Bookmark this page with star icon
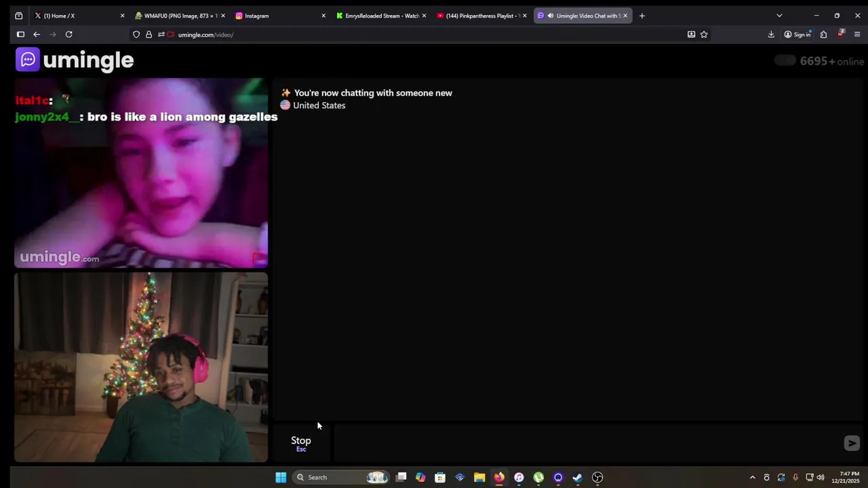 coord(704,35)
